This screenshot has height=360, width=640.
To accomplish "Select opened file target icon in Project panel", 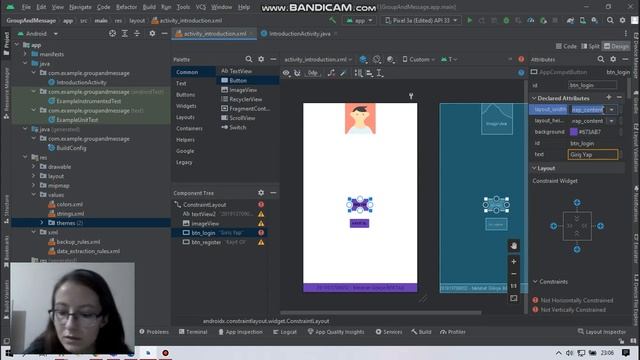I will point(112,33).
